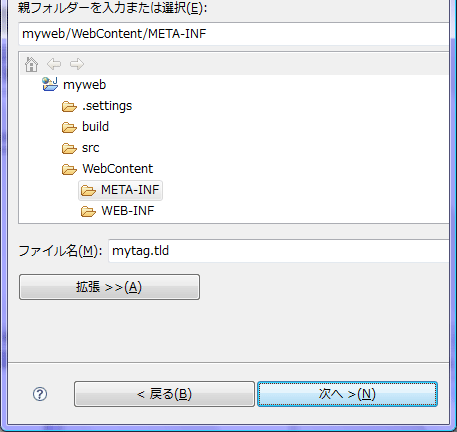The image size is (457, 432).
Task: Click the src folder icon
Action: click(x=69, y=148)
